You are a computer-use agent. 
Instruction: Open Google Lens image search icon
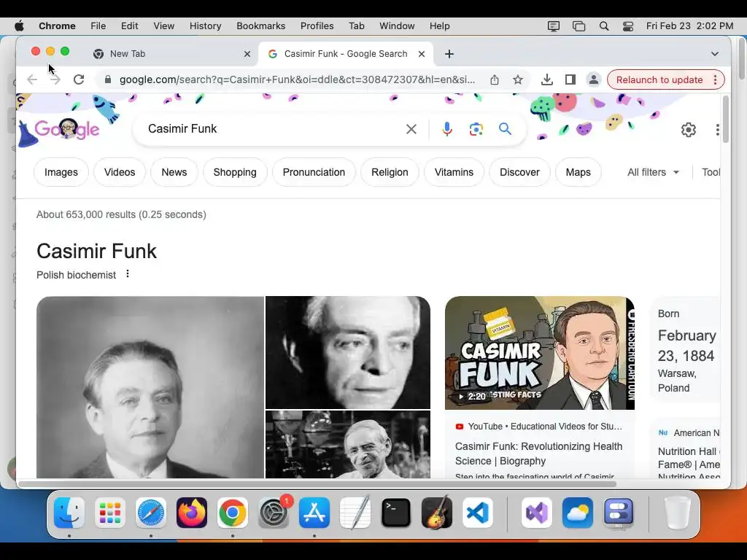476,129
